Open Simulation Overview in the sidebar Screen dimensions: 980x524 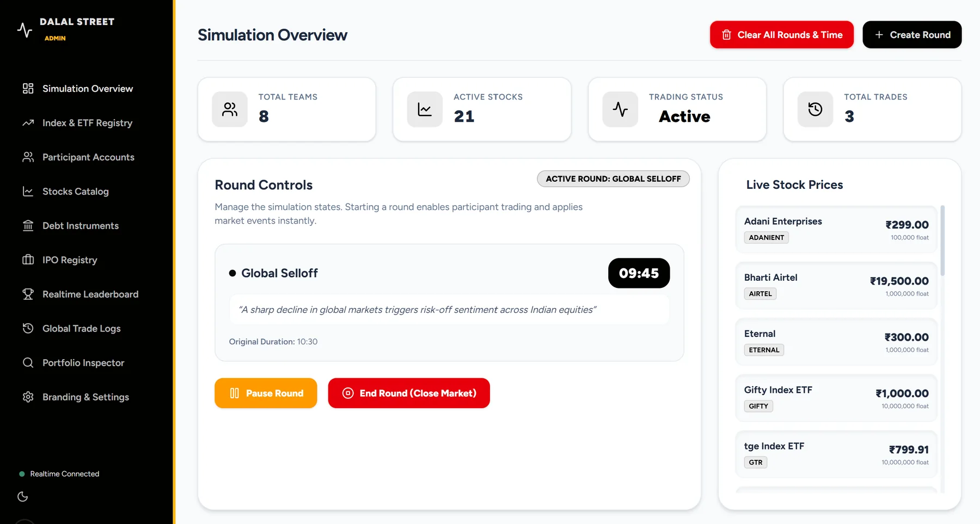[87, 88]
